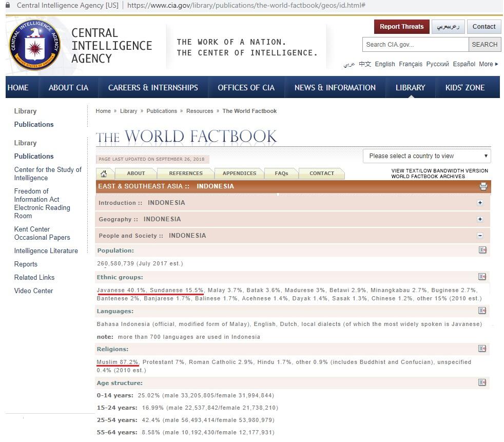Click the secure padlock icon in address bar
Viewport: 504px width, 442px height.
tap(8, 5)
